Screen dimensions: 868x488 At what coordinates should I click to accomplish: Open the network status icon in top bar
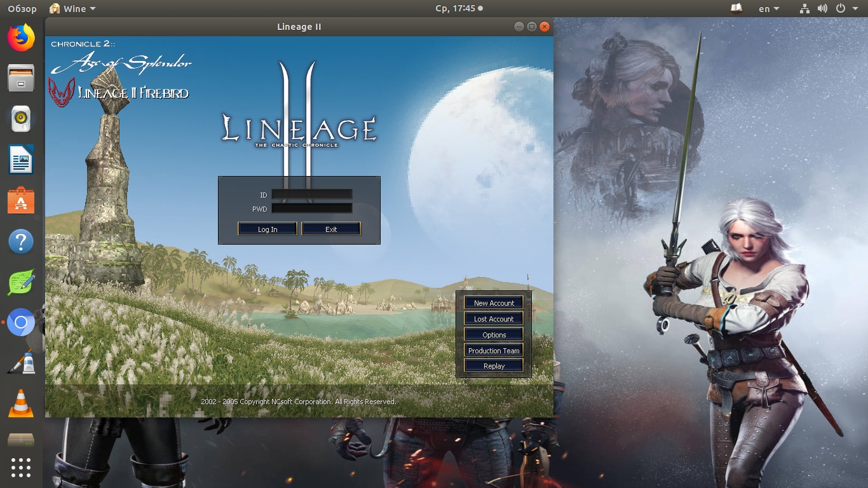click(804, 8)
